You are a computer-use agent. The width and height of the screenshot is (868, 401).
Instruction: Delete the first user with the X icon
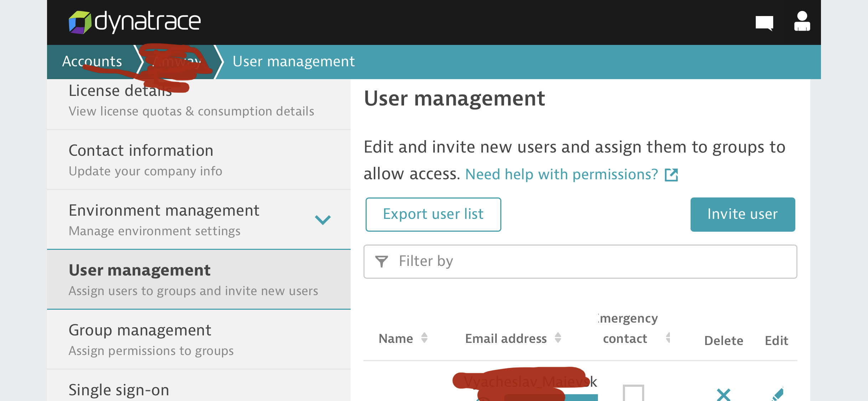(724, 394)
